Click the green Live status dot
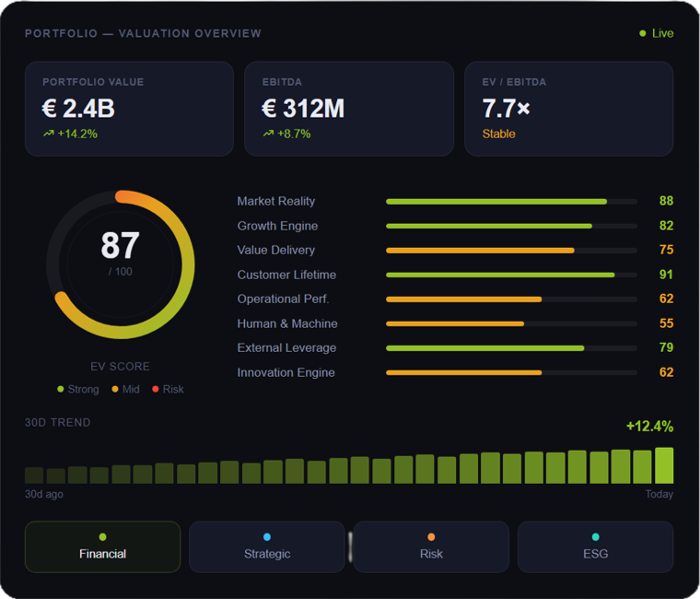This screenshot has width=700, height=599. point(642,33)
